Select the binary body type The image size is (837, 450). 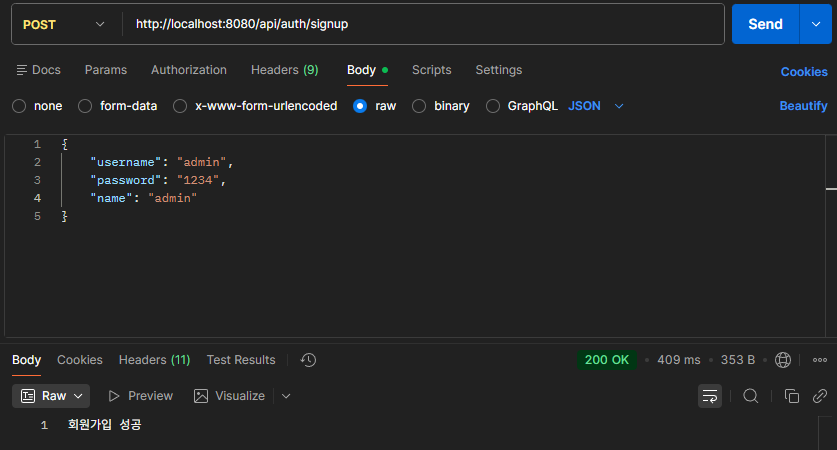point(441,106)
